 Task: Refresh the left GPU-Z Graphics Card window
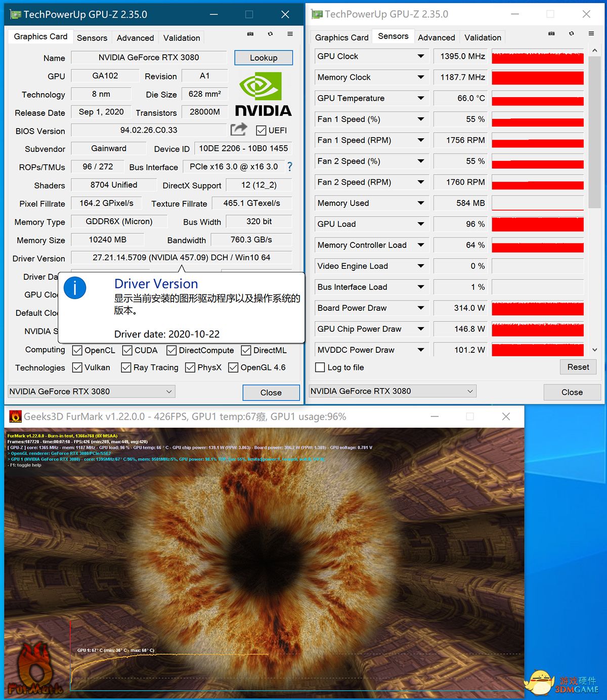(x=270, y=34)
